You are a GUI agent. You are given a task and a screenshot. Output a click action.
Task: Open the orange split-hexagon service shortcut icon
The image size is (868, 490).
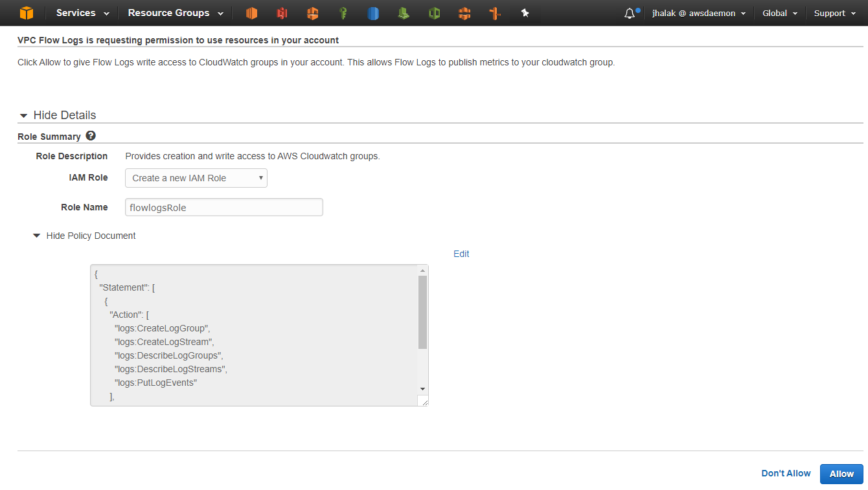464,13
